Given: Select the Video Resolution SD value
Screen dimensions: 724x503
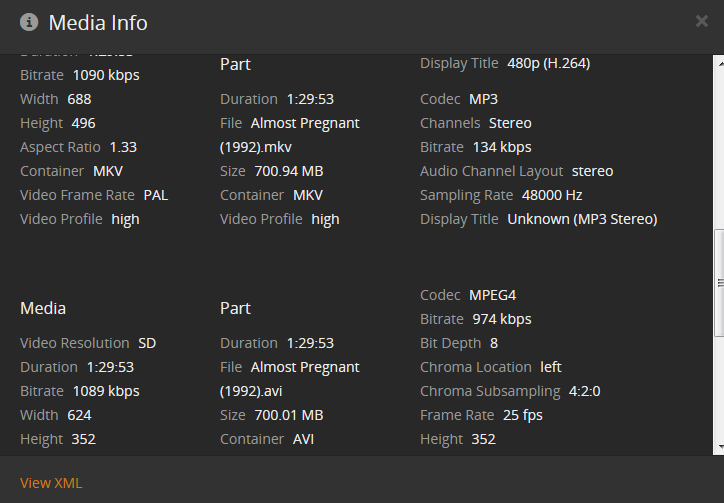Looking at the screenshot, I should [x=147, y=343].
